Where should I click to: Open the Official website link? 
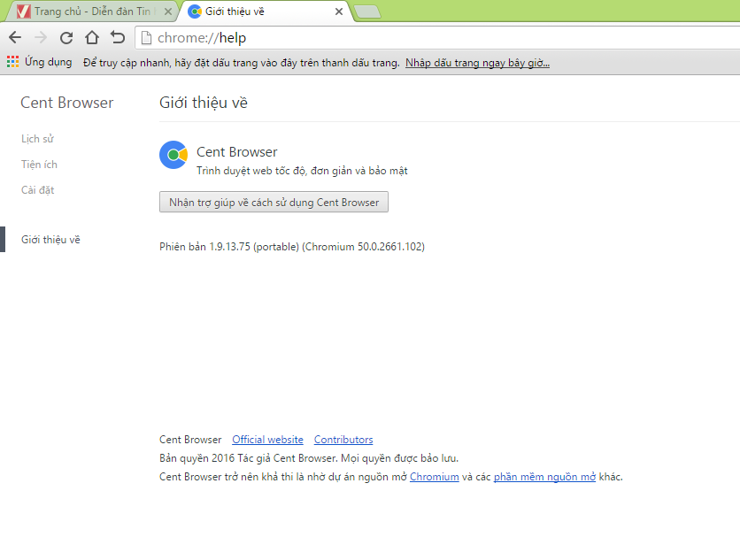click(267, 439)
